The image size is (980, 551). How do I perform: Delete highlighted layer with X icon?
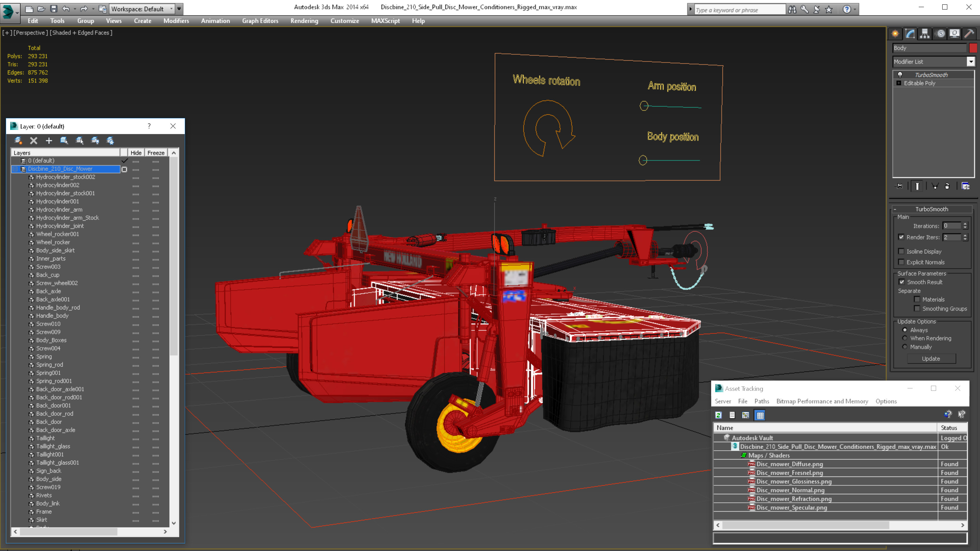(33, 141)
